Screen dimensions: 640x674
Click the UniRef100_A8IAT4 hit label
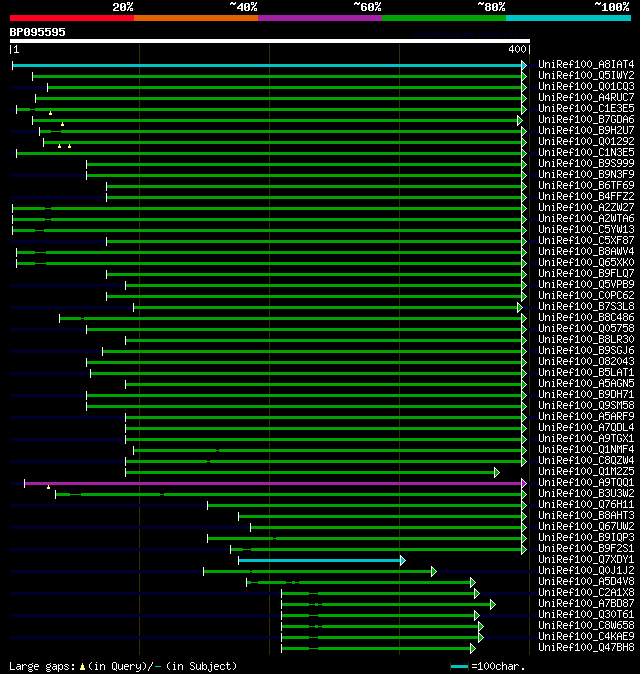(586, 64)
